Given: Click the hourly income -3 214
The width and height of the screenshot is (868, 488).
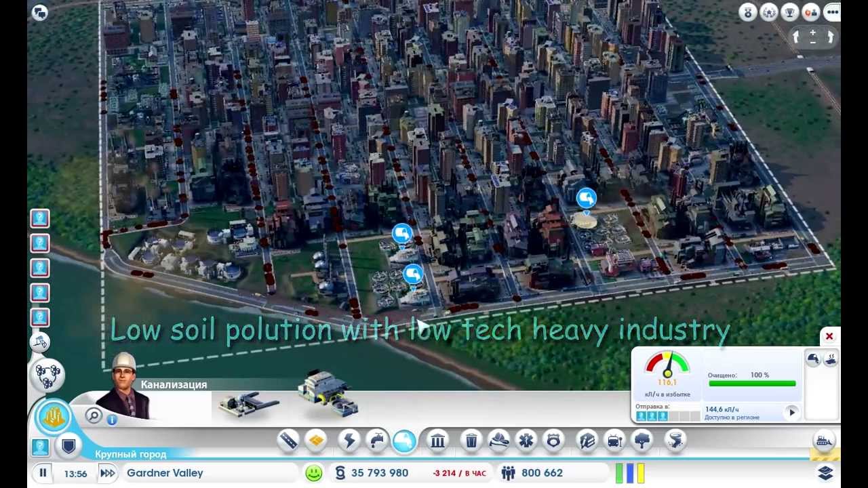Looking at the screenshot, I should (x=459, y=473).
